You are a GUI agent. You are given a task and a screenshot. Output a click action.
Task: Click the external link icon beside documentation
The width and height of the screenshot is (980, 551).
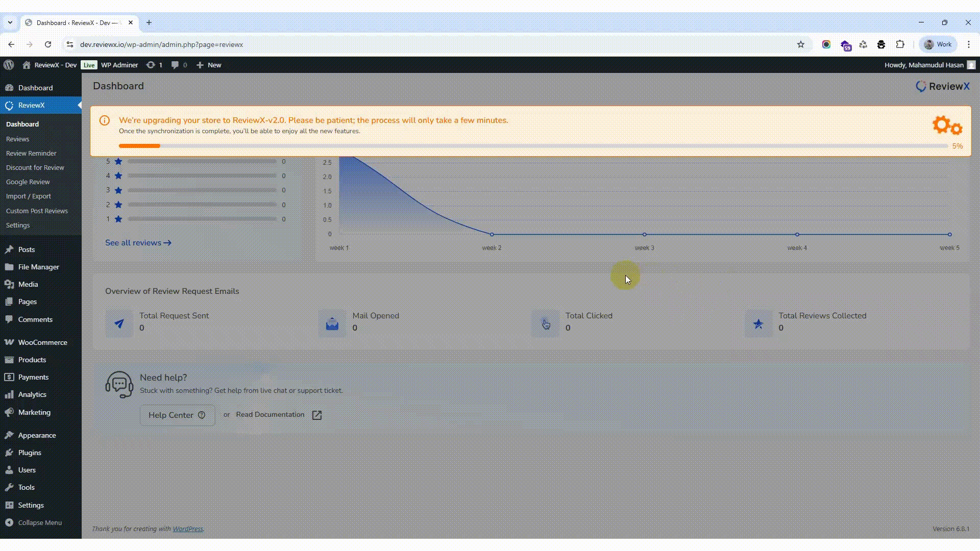[x=317, y=415]
